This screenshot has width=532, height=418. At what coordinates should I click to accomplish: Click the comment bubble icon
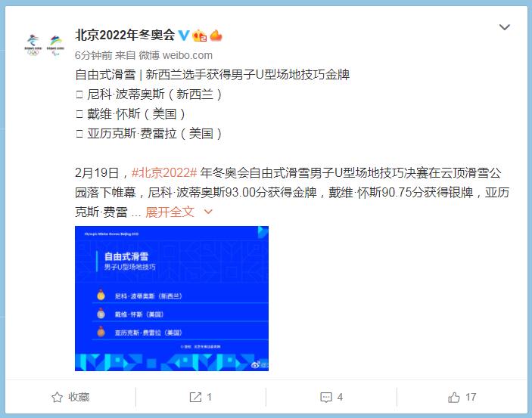326,397
